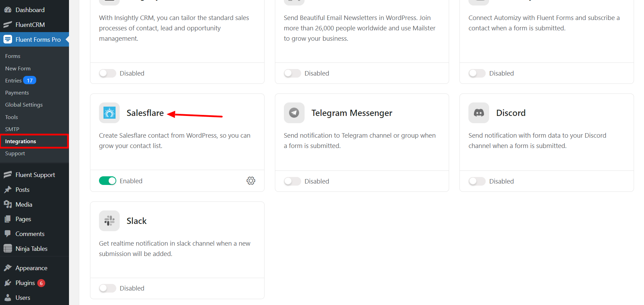Screen dimensions: 644x305
Task: Turn on the Slack integration toggle
Action: (108, 288)
